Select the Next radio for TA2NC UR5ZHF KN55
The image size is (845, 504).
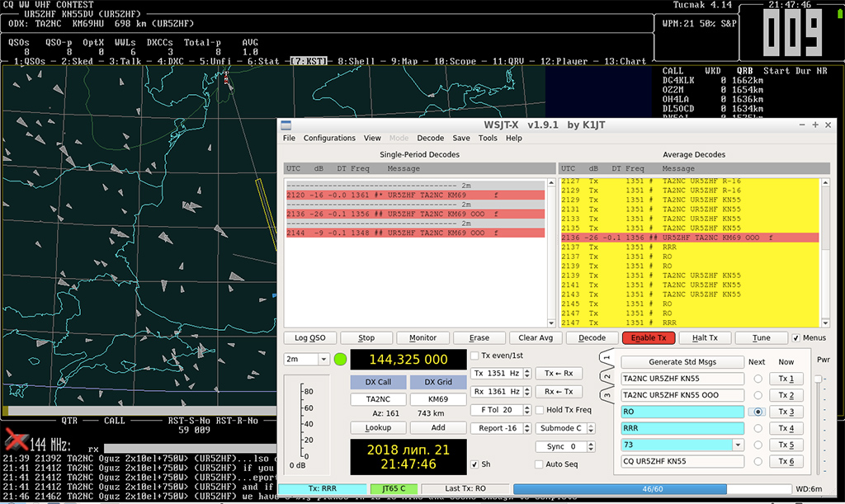(x=758, y=379)
